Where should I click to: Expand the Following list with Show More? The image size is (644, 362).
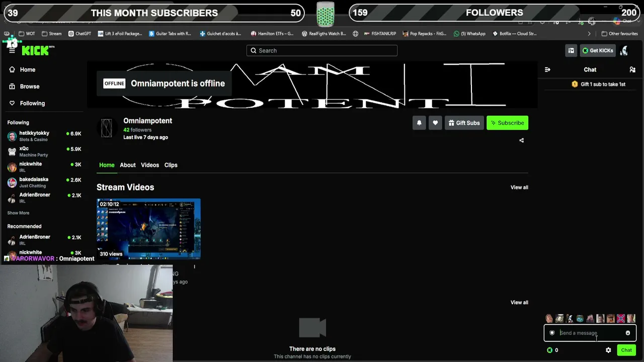click(x=18, y=213)
